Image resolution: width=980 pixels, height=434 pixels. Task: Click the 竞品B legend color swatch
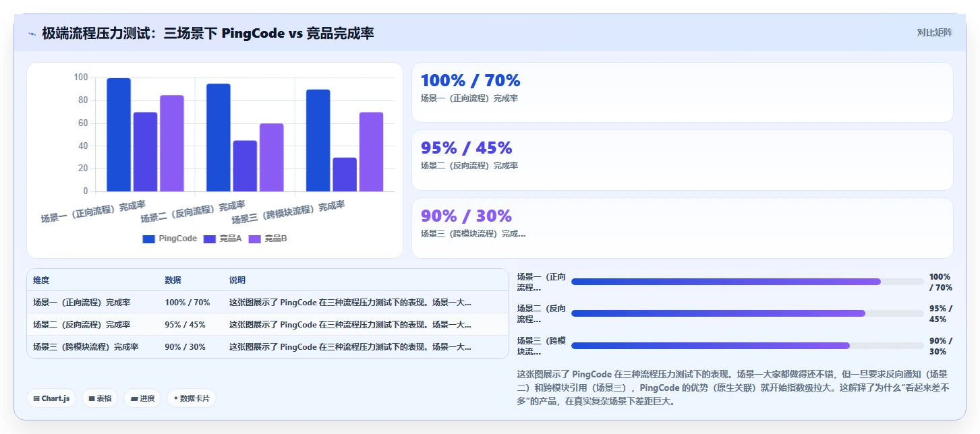pyautogui.click(x=254, y=239)
